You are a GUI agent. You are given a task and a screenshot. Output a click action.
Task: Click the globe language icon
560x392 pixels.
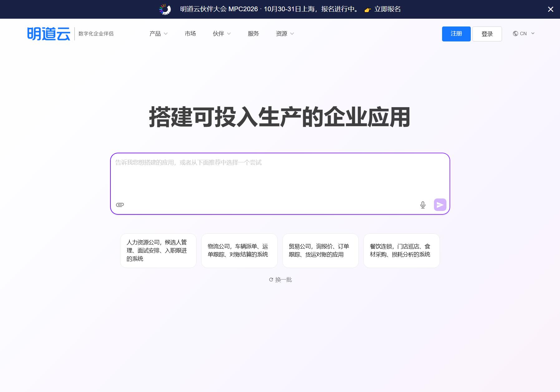[x=515, y=34]
